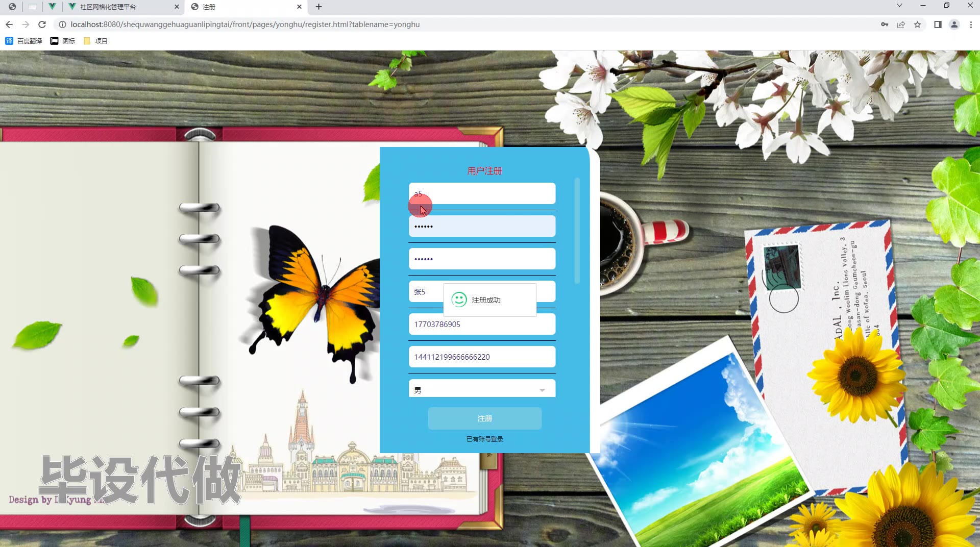Click the phone field 17703786905
The image size is (980, 547).
pos(482,324)
